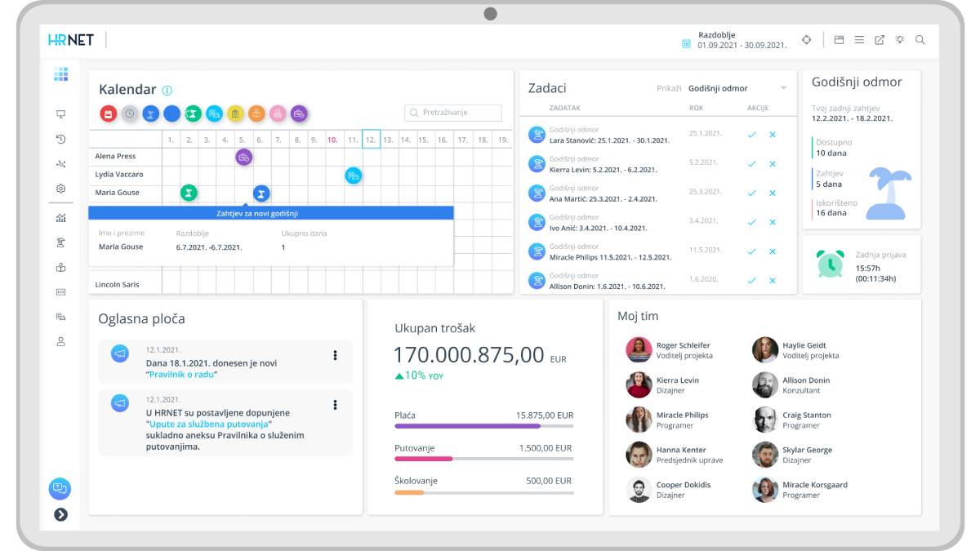Open the app grid icon in the sidebar

[x=60, y=74]
